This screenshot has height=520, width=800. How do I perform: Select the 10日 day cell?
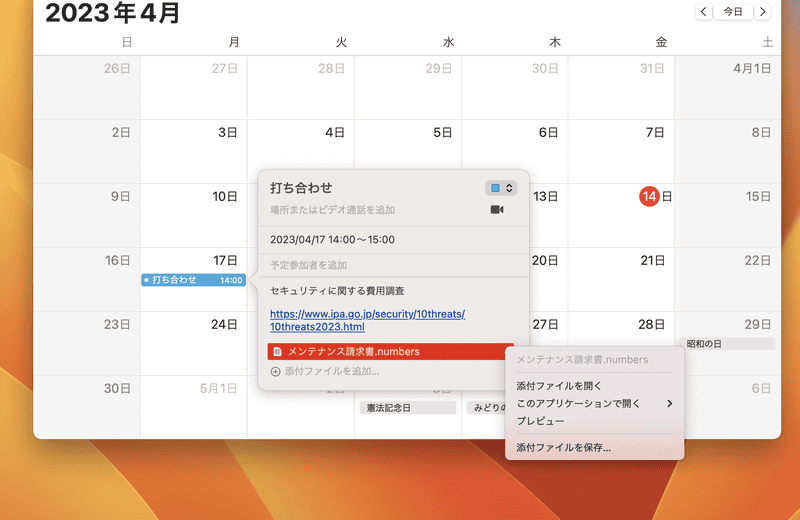pos(194,215)
